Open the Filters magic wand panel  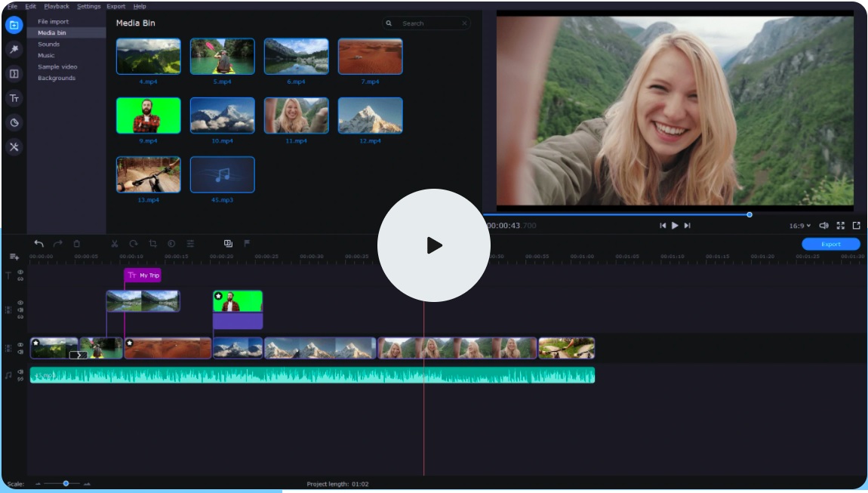(x=14, y=49)
